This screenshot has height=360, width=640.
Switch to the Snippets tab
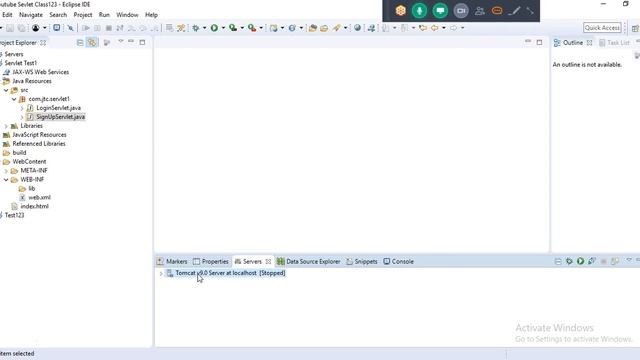362,261
